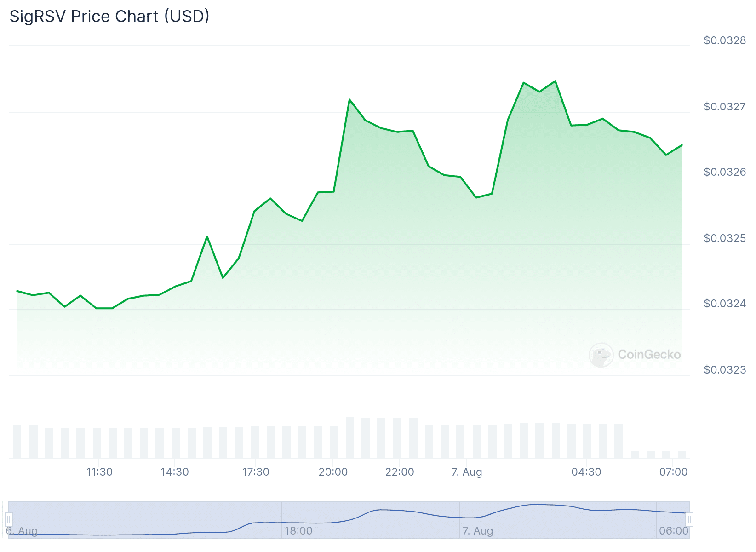Click the 04:30 time axis label
This screenshot has height=552, width=756.
(586, 472)
